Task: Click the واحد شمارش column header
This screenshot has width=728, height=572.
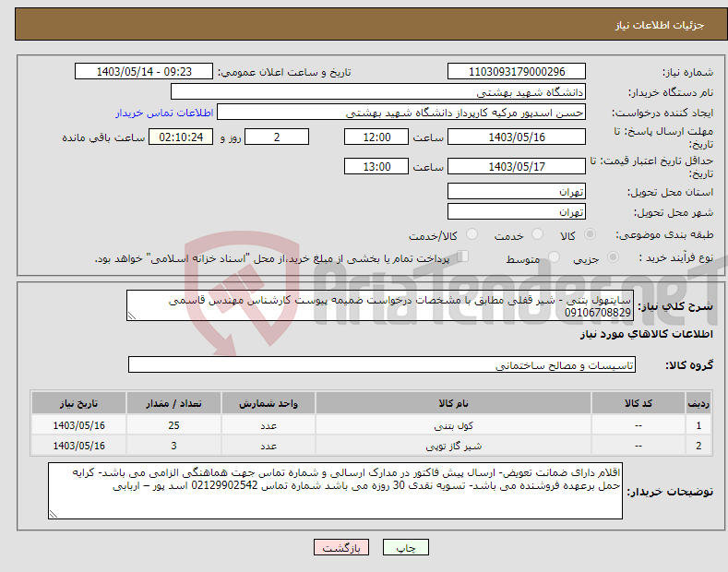Action: coord(269,403)
